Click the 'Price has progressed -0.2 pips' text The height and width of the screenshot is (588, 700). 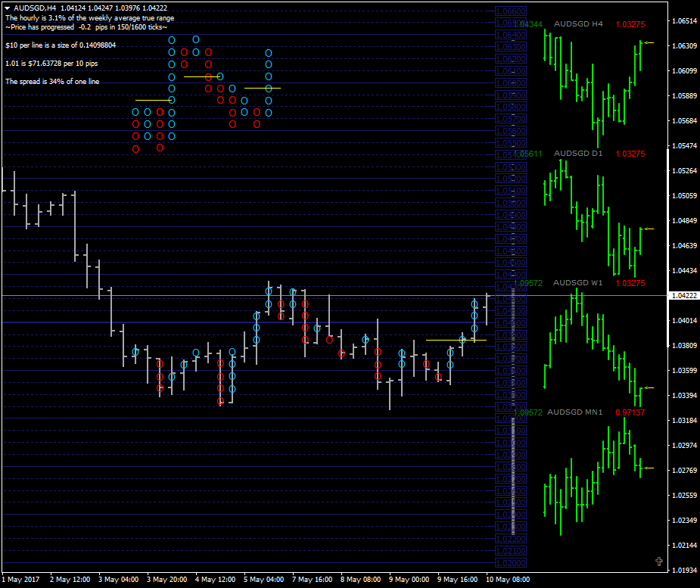86,27
